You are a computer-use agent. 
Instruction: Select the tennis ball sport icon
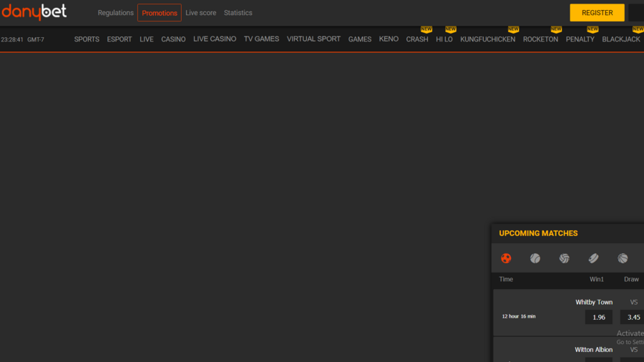[x=535, y=258]
